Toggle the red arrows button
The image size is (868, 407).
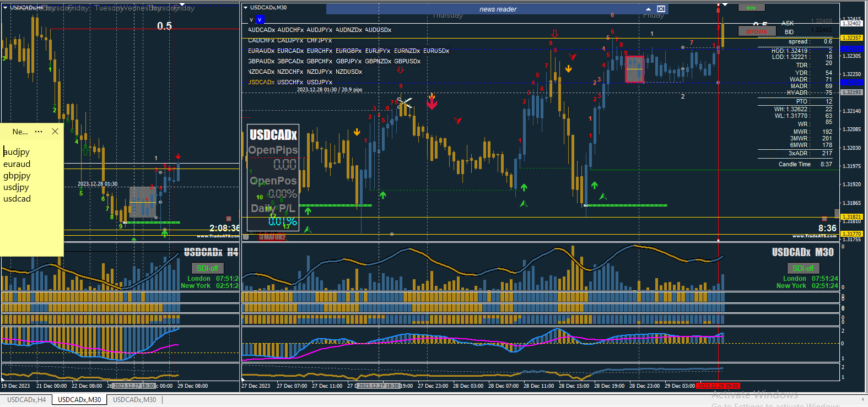pos(757,31)
